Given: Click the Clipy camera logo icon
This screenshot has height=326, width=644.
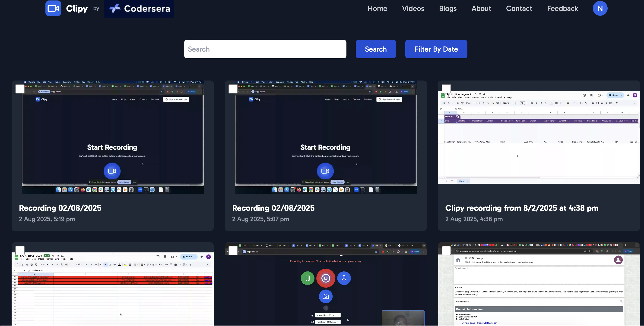Looking at the screenshot, I should [53, 8].
